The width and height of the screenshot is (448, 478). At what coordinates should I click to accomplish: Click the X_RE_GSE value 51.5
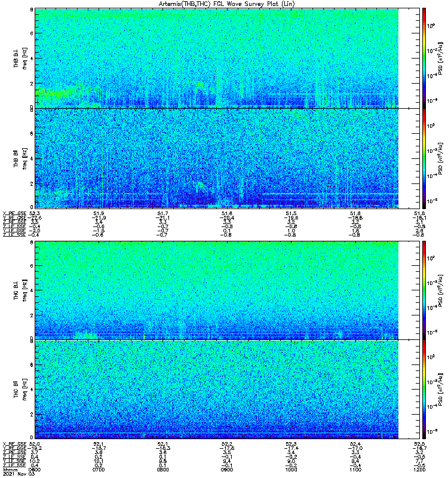(x=291, y=213)
